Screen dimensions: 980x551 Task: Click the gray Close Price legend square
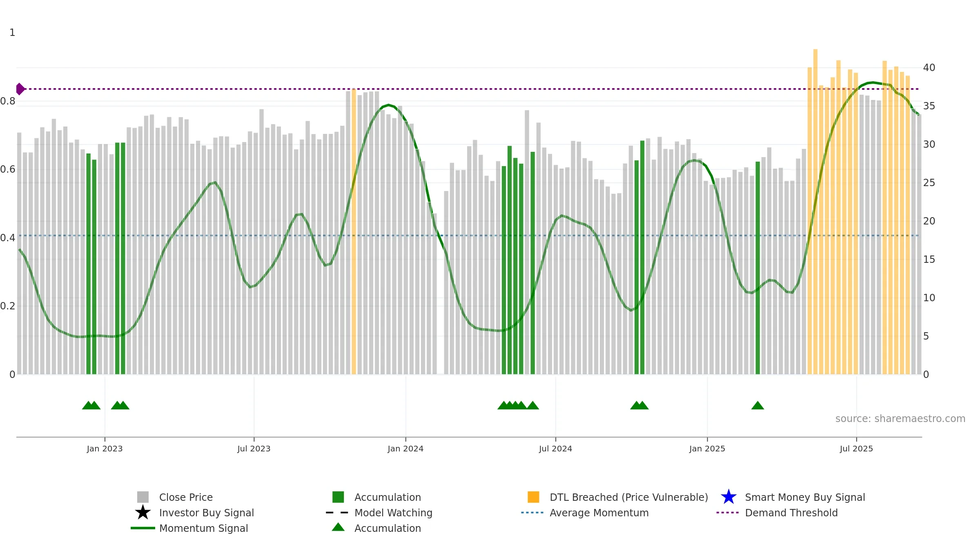point(143,497)
